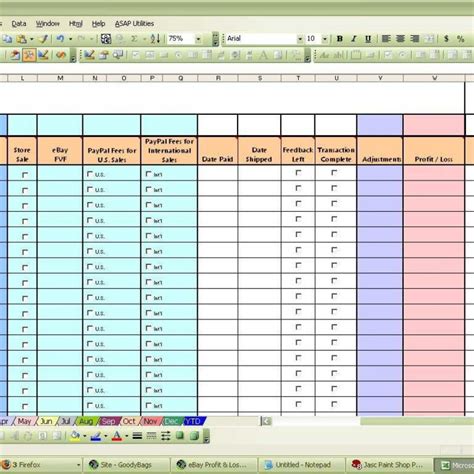
Task: Open the Font Color dropdown arrow
Action: [x=126, y=436]
